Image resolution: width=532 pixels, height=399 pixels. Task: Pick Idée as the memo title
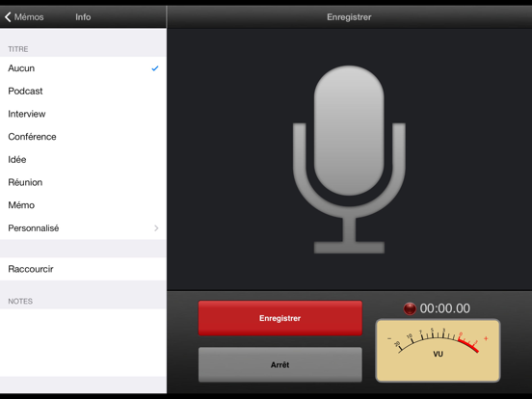click(x=83, y=159)
